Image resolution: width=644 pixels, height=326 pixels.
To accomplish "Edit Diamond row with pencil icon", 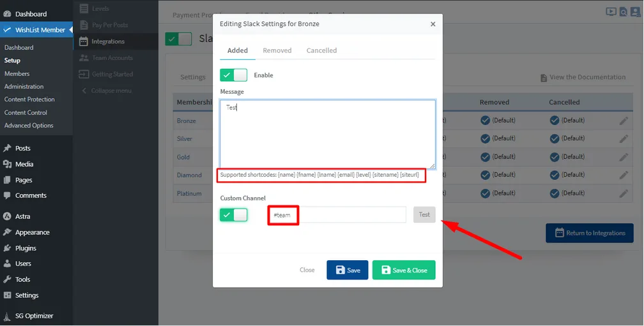I will coord(624,175).
